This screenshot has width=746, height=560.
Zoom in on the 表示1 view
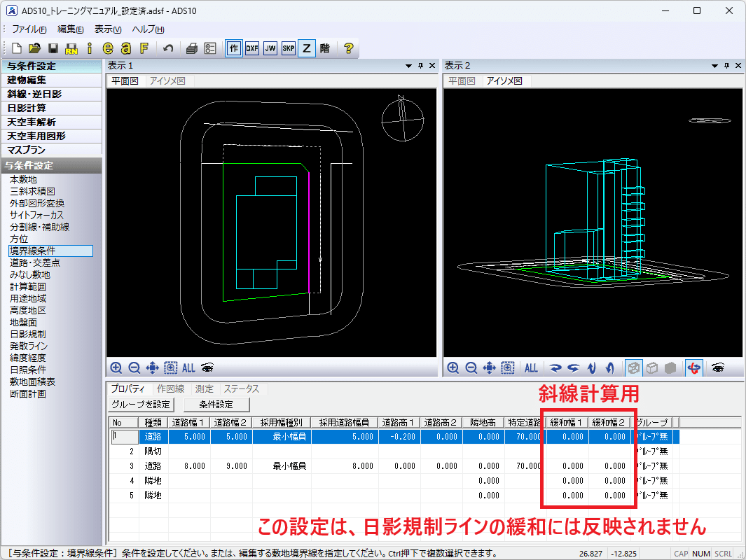116,367
